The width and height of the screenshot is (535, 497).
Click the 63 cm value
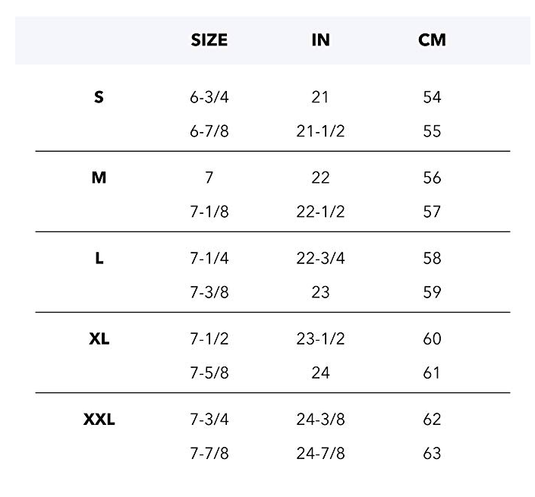(432, 453)
